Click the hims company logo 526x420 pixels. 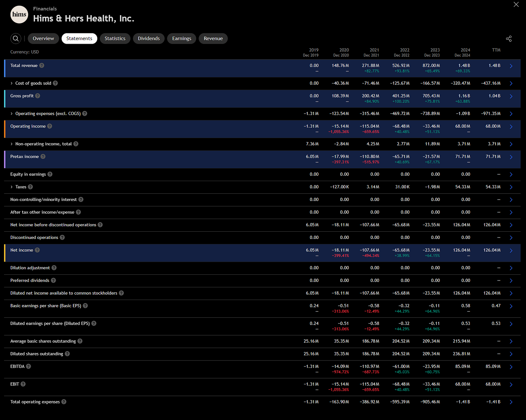(x=19, y=14)
